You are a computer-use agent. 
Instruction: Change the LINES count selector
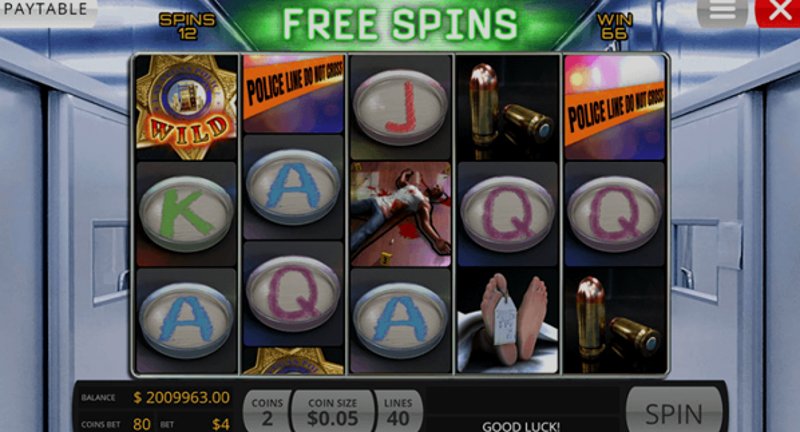point(398,412)
